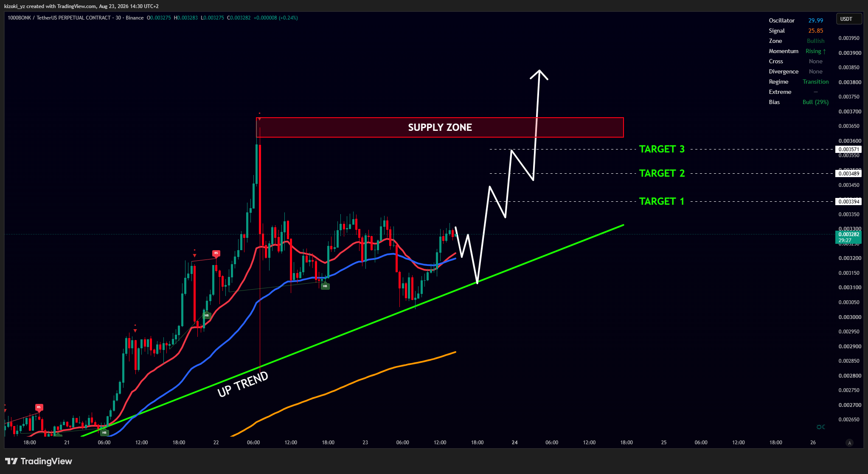Viewport: 868px width, 474px height.
Task: Click the '0.003489' price line label
Action: [x=848, y=174]
